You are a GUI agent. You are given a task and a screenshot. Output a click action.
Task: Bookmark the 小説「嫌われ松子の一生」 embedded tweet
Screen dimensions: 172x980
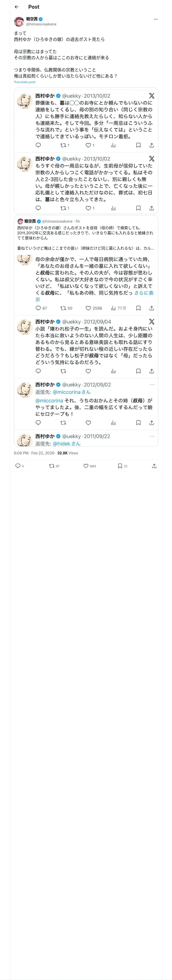click(138, 371)
